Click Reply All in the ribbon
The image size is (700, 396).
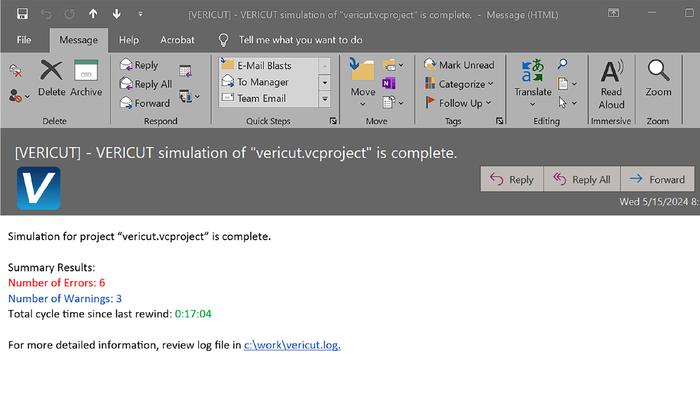146,84
